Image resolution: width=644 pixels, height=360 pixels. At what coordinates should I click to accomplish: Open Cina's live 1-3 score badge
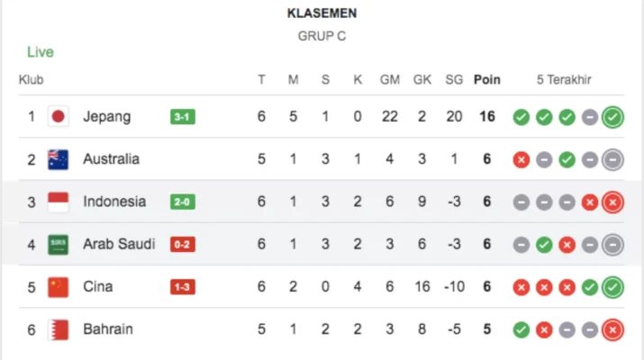183,287
